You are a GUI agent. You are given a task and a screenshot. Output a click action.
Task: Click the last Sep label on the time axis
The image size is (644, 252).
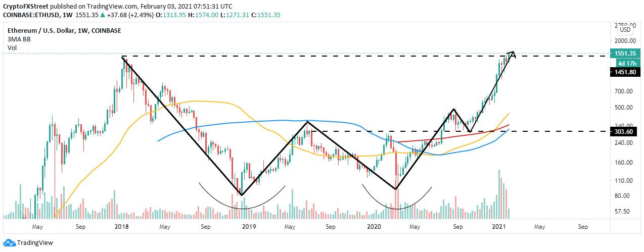(x=582, y=227)
